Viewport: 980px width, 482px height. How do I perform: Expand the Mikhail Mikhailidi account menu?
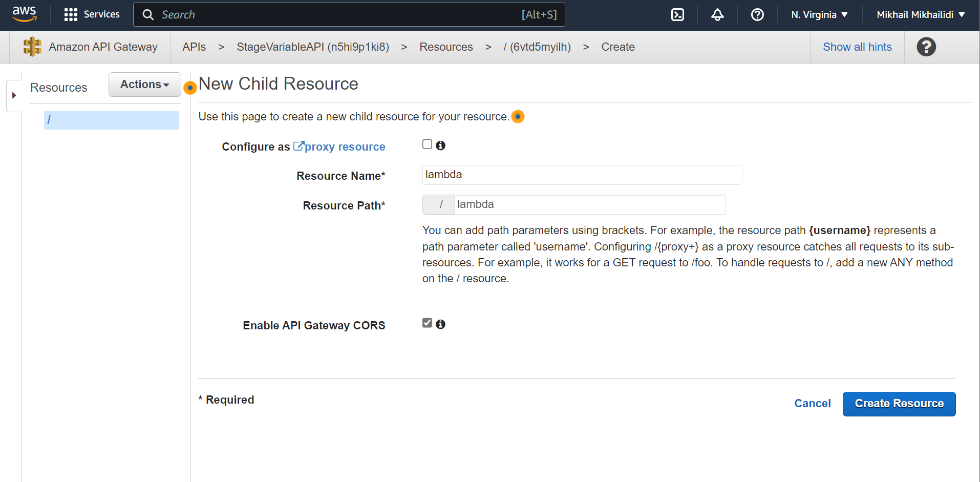pyautogui.click(x=921, y=15)
